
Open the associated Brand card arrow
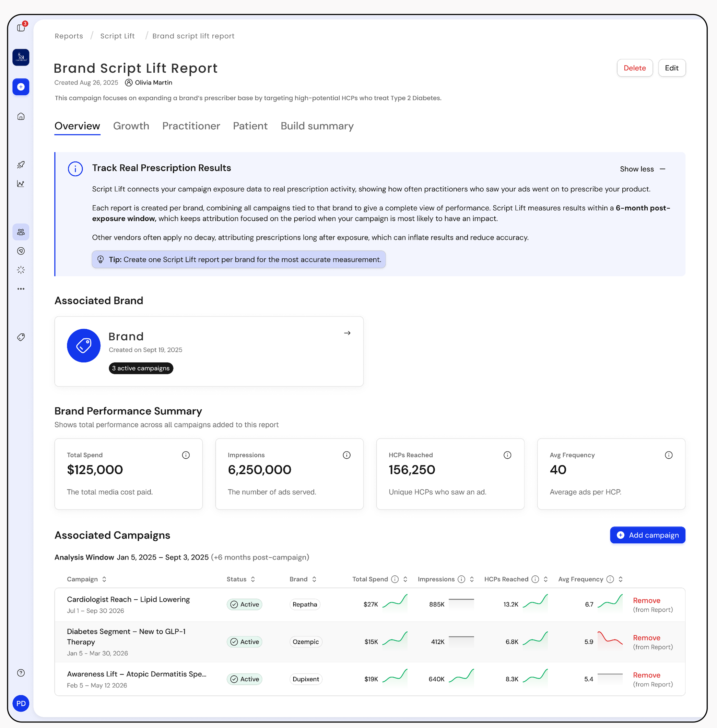point(347,333)
